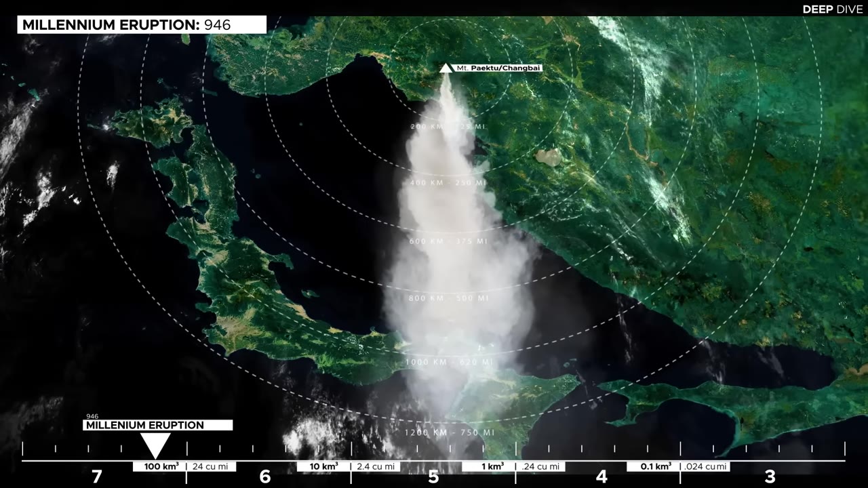Viewport: 868px width, 488px height.
Task: Select the "0.1 km³" volume label
Action: [654, 466]
